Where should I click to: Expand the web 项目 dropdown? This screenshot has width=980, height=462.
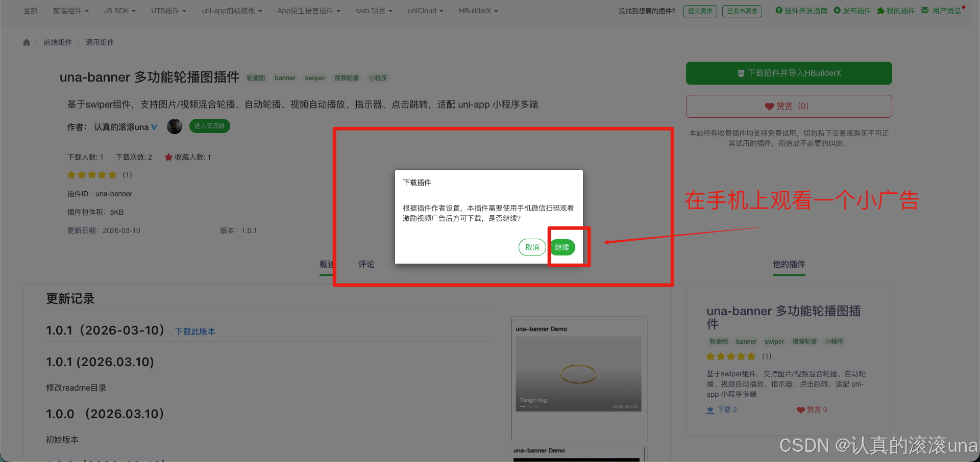tap(374, 11)
